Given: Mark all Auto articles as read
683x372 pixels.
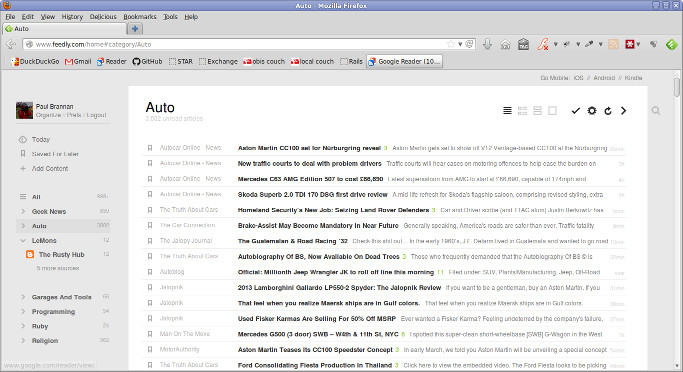Looking at the screenshot, I should pyautogui.click(x=575, y=111).
